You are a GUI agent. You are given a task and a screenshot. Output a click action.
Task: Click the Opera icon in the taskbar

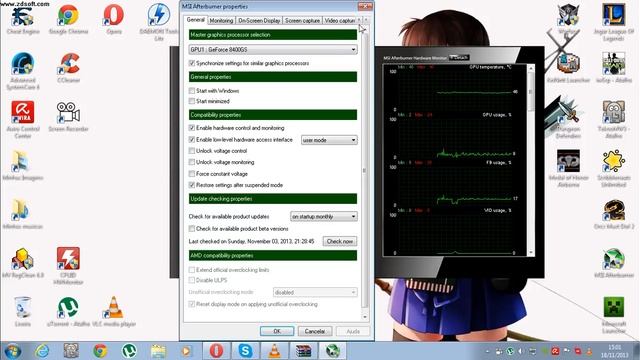click(x=216, y=351)
